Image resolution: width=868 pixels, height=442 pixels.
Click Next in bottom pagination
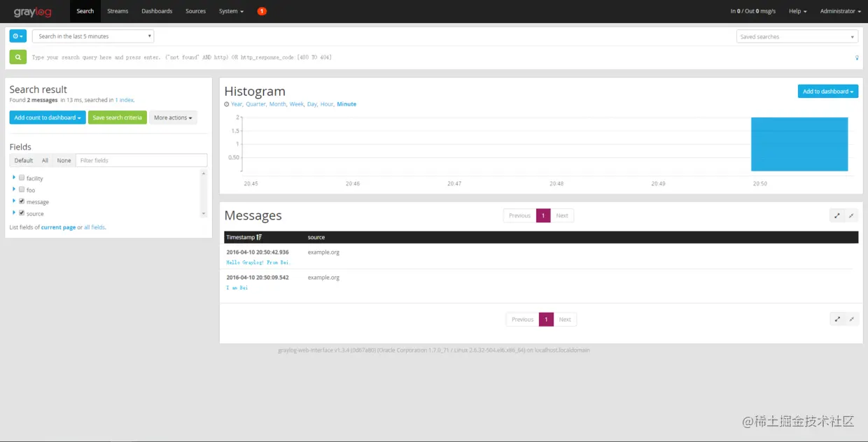point(565,319)
